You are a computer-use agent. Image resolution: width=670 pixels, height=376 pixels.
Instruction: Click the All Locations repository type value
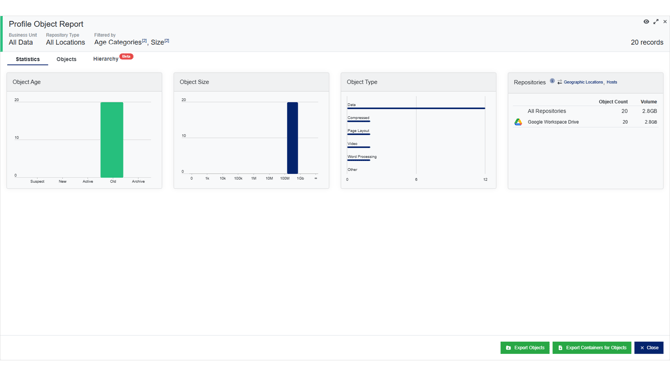[x=65, y=42]
